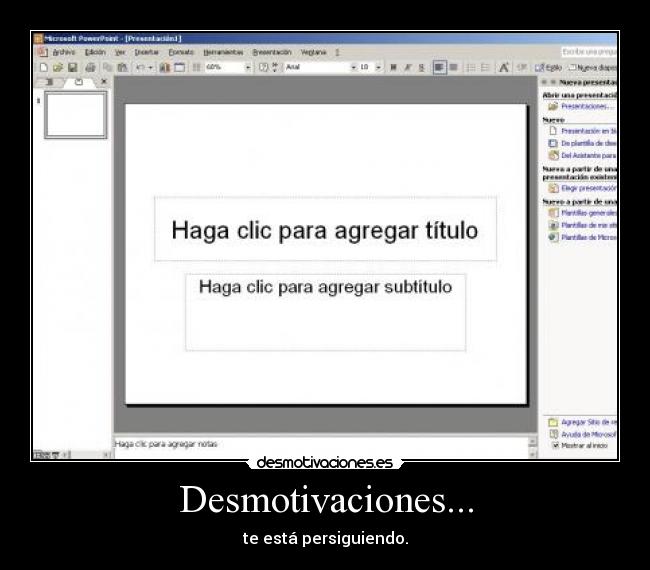Open the Undo history dropdown arrow
This screenshot has width=650, height=570.
click(x=150, y=67)
